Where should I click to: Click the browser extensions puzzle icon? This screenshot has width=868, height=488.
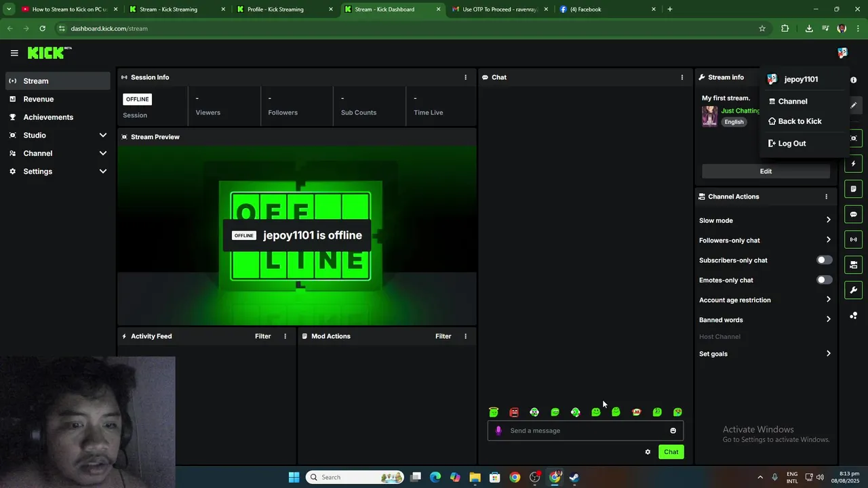tap(785, 28)
